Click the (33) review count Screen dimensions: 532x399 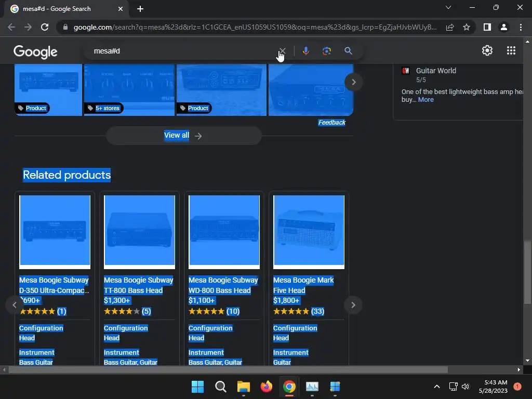(x=317, y=311)
